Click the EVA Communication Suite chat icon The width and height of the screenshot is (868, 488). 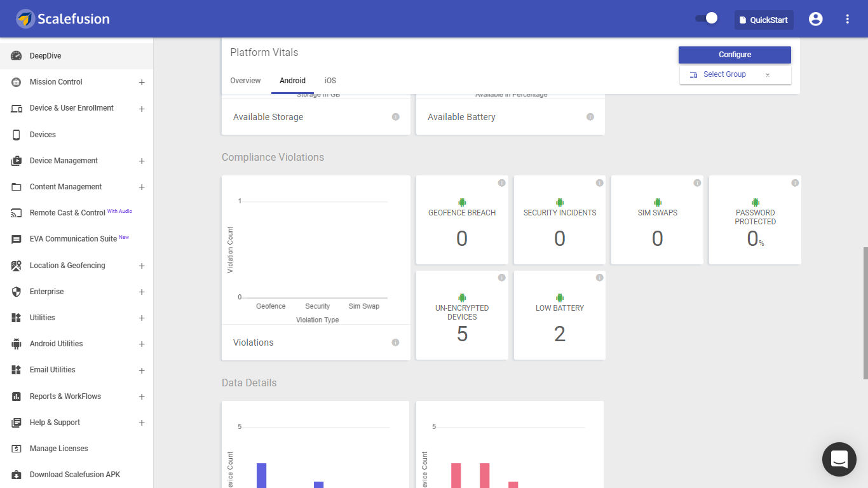pos(17,240)
